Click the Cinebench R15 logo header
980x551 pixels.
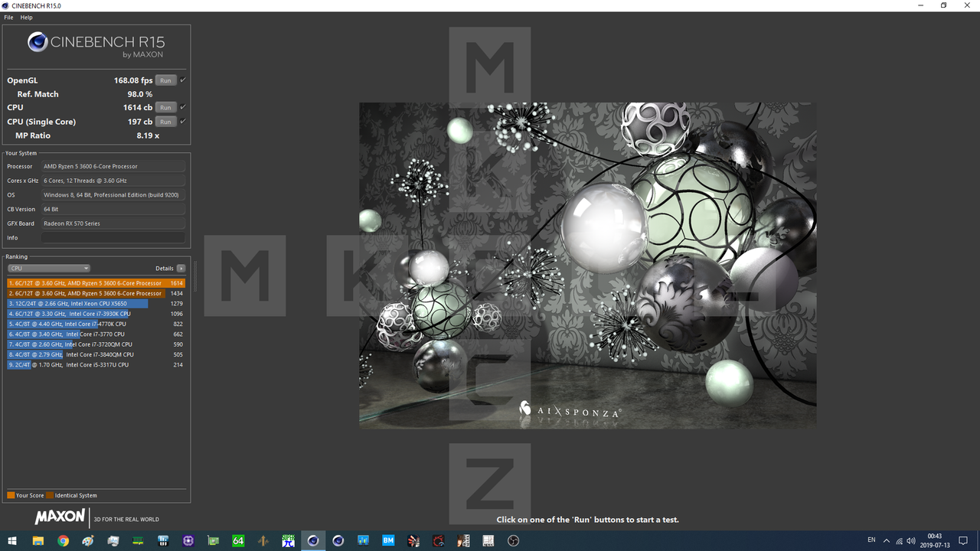[x=96, y=44]
